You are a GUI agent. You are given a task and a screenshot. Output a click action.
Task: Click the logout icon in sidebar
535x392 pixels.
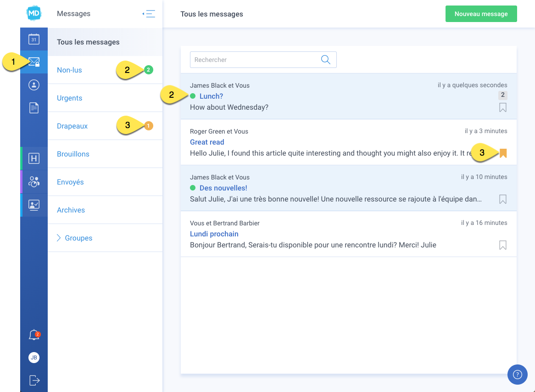pyautogui.click(x=34, y=380)
